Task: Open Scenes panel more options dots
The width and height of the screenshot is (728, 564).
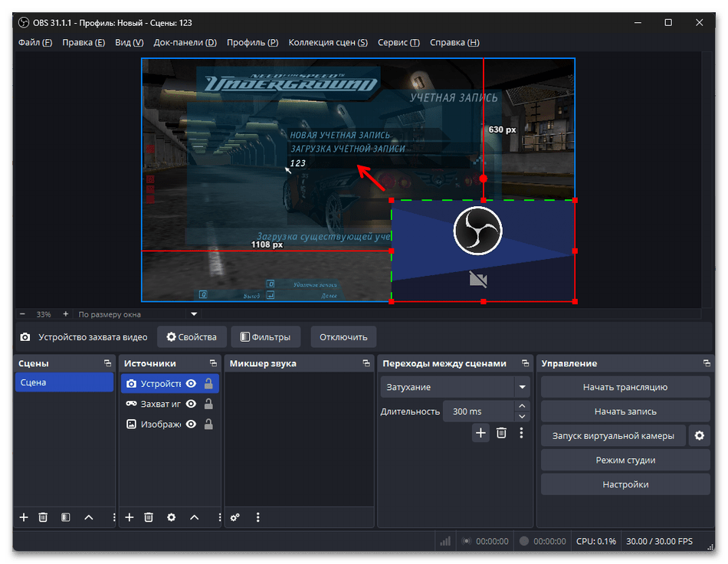Action: (x=113, y=517)
